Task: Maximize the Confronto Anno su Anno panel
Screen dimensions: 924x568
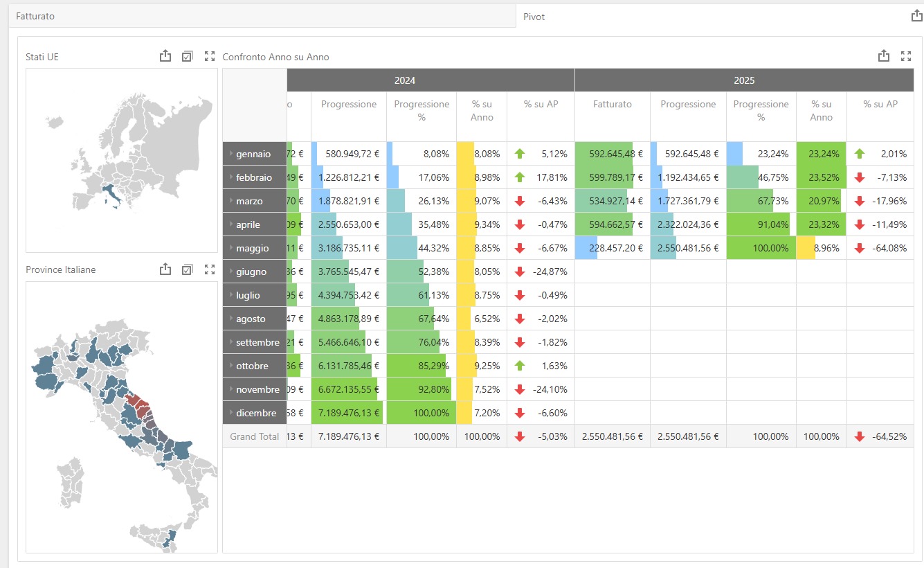Action: click(x=906, y=57)
